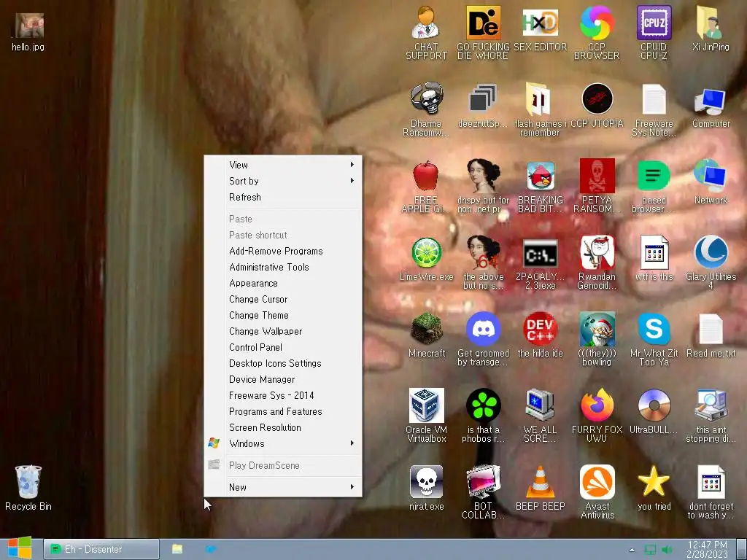747x560 pixels.
Task: Open the Skype 'Mr What Zit Too Ya' icon
Action: [654, 340]
